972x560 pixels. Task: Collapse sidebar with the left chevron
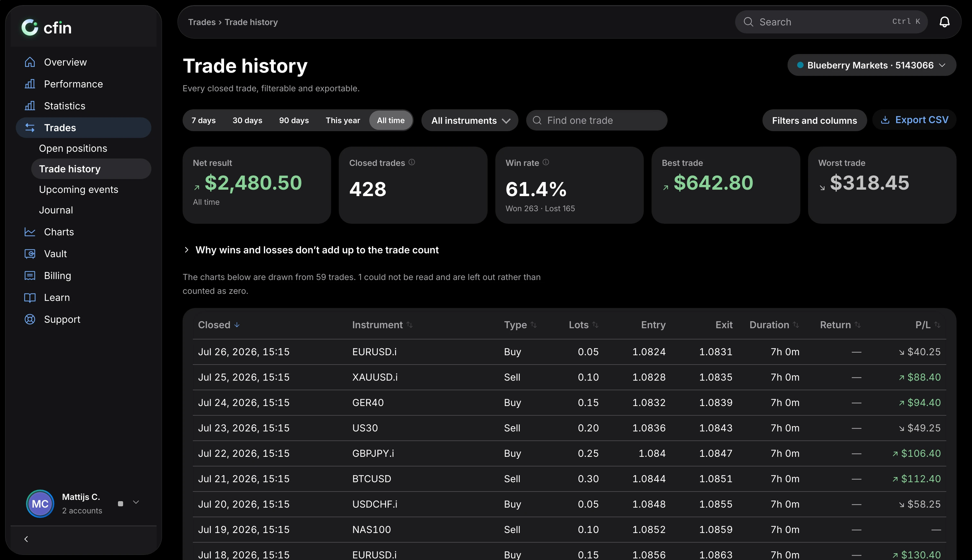[26, 539]
